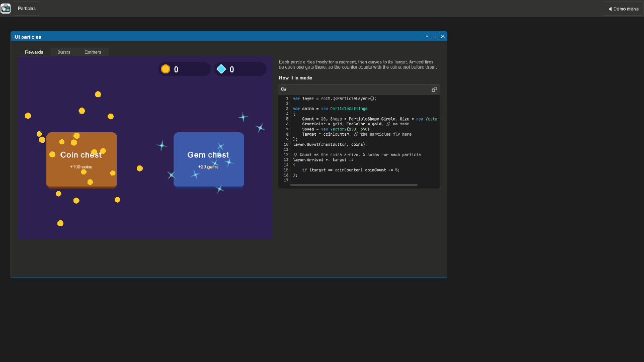Select the Emitters tab
644x362 pixels.
[x=93, y=52]
